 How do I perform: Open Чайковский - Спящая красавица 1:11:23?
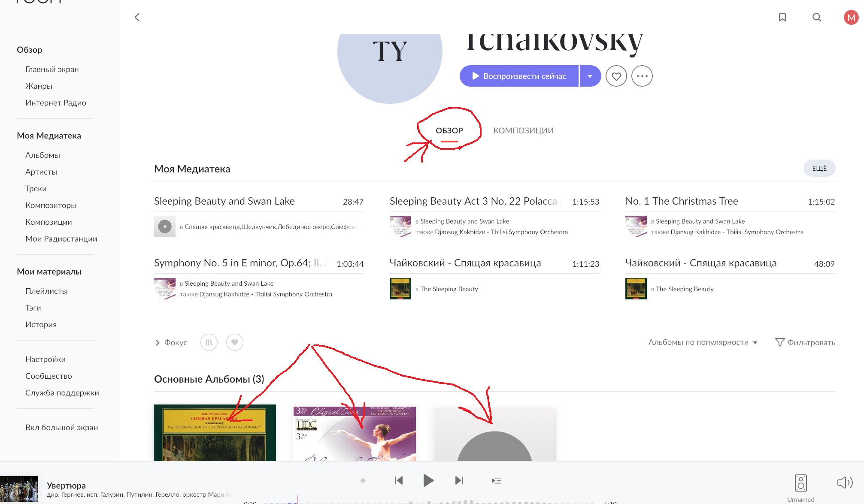[x=465, y=263]
